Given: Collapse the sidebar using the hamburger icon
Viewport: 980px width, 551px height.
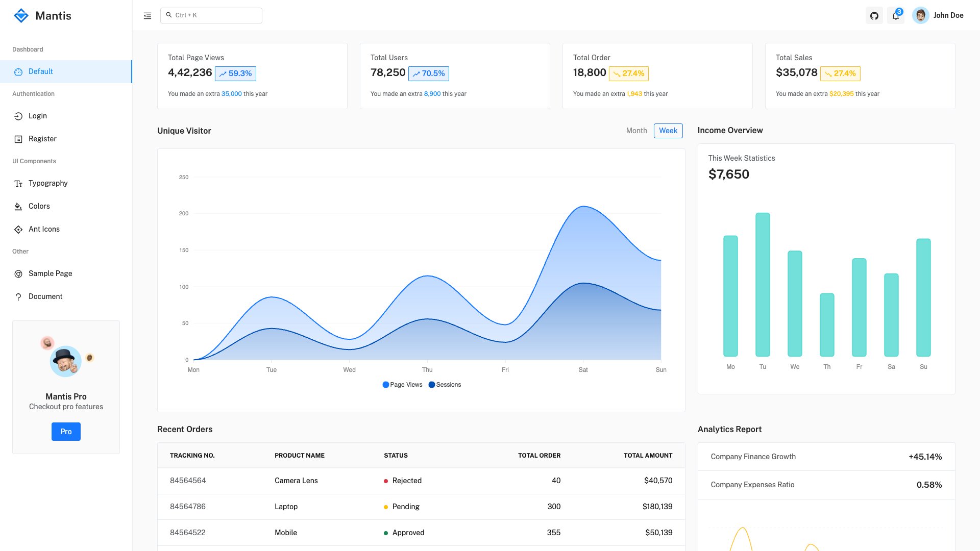Looking at the screenshot, I should 147,15.
